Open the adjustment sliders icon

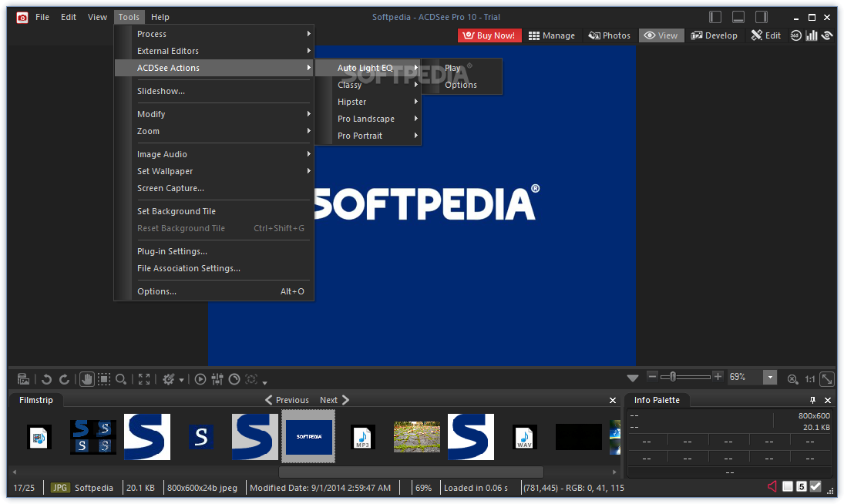(x=217, y=379)
